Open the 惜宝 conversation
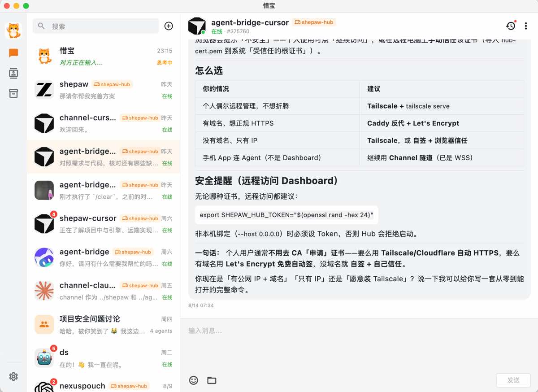Viewport: 538px width, 392px height. coord(104,57)
